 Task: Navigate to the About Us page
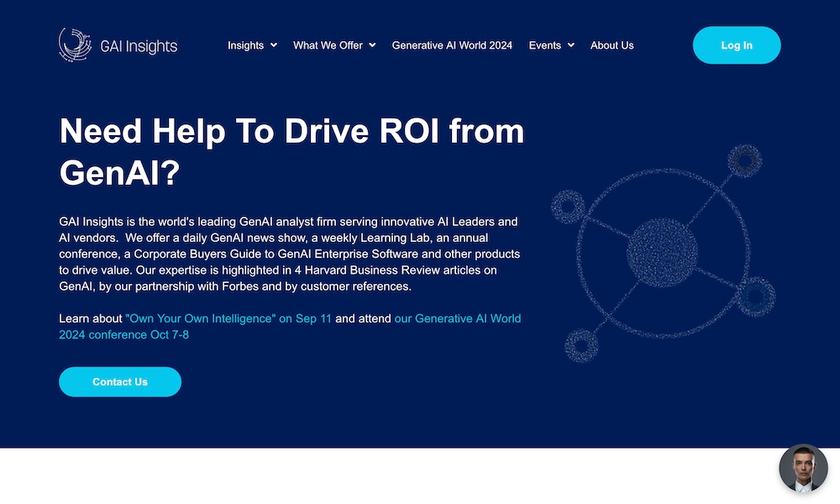coord(612,45)
